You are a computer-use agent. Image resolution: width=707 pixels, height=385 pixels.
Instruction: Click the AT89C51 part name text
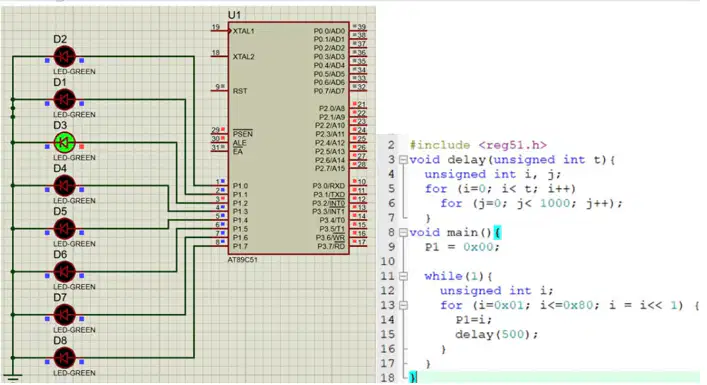[x=243, y=260]
